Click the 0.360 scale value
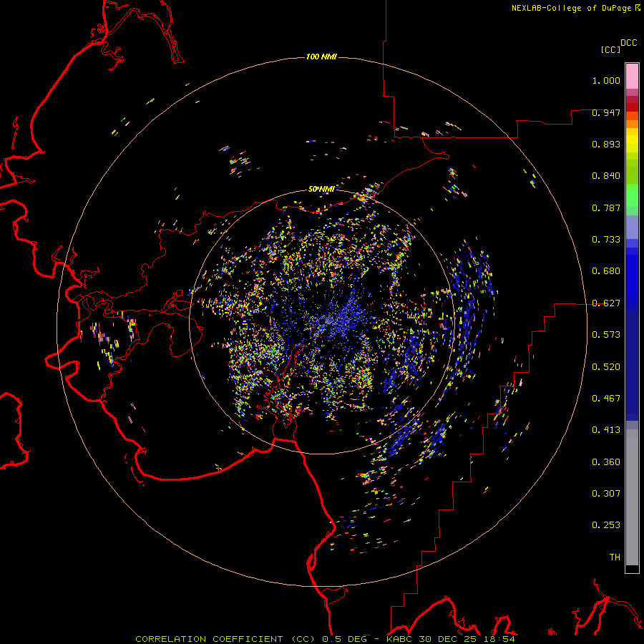The width and height of the screenshot is (644, 644). [606, 462]
